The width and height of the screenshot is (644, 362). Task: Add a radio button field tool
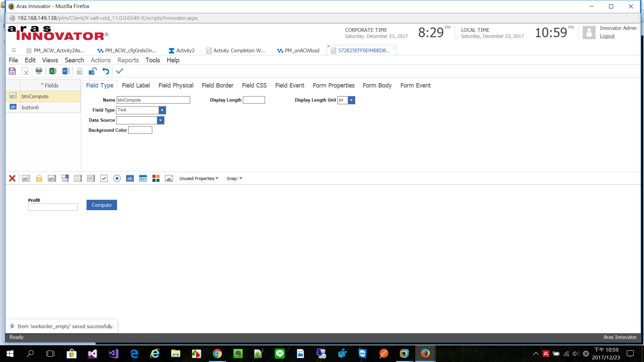pos(117,178)
